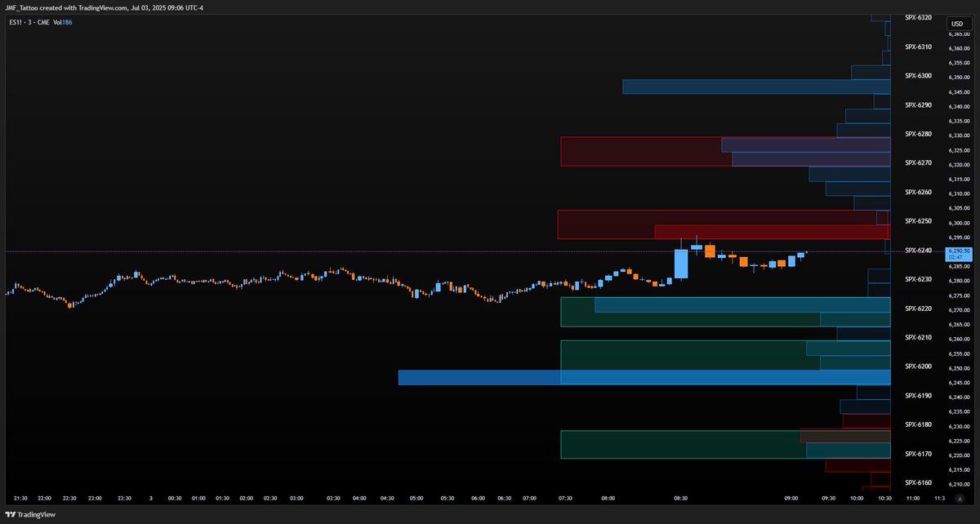
Task: Select the SPX-6280 level label
Action: 919,134
